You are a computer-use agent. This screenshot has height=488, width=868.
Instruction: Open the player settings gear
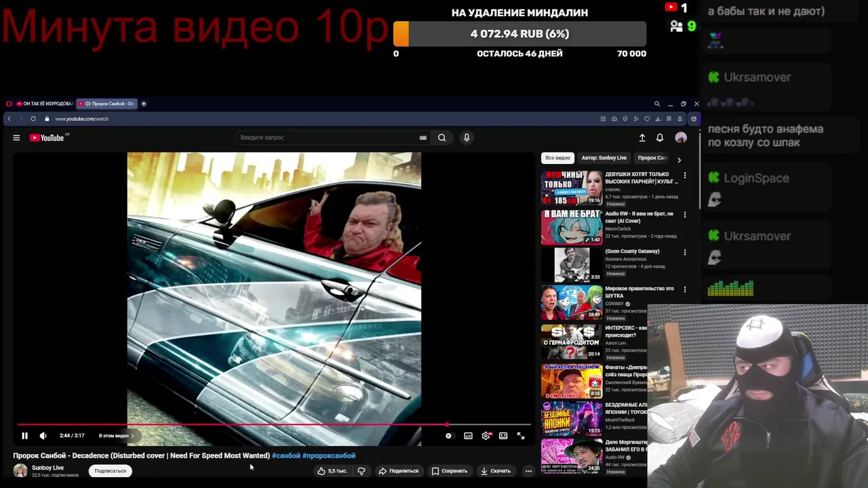tap(486, 436)
